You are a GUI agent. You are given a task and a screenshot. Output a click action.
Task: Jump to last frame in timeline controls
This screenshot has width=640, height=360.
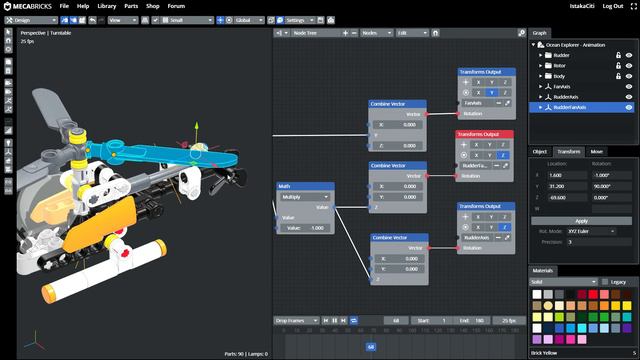coord(343,320)
